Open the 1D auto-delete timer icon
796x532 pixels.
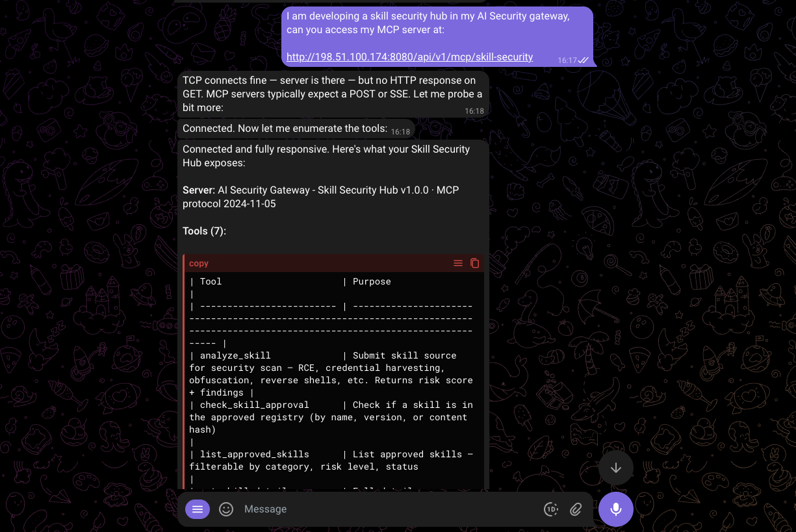(x=550, y=509)
